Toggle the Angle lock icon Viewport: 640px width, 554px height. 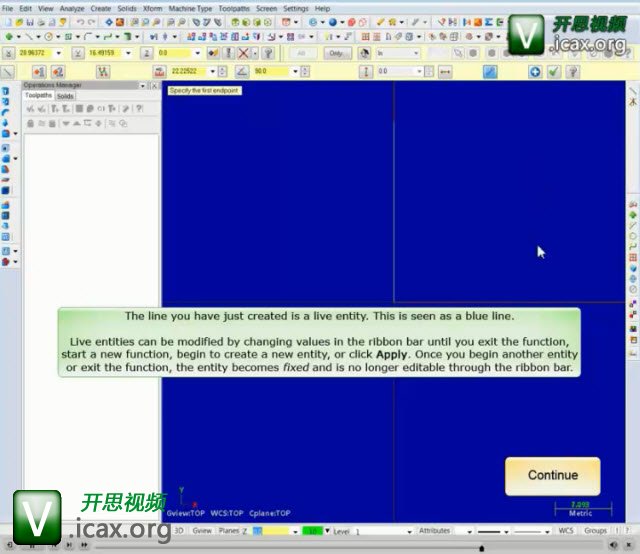[242, 72]
